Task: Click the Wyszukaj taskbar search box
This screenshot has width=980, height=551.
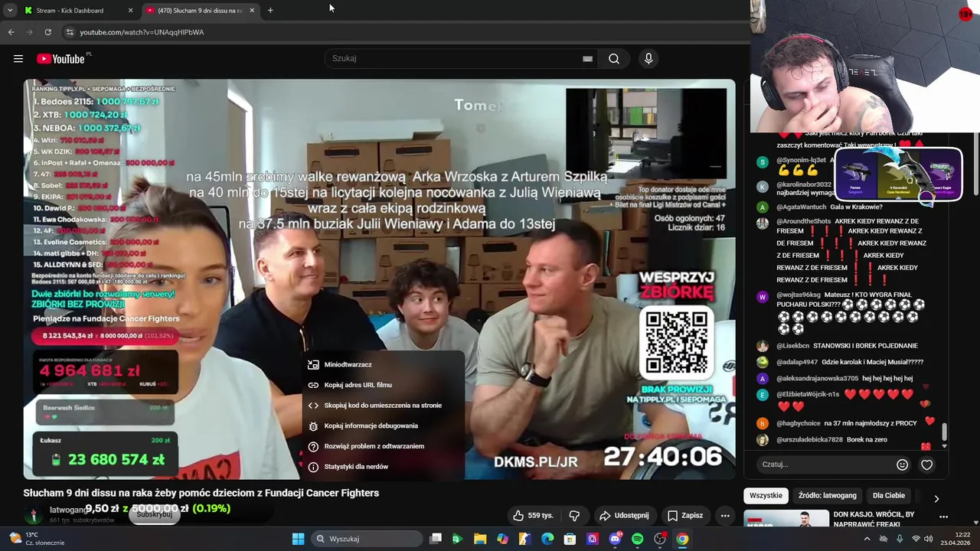Action: click(x=367, y=539)
